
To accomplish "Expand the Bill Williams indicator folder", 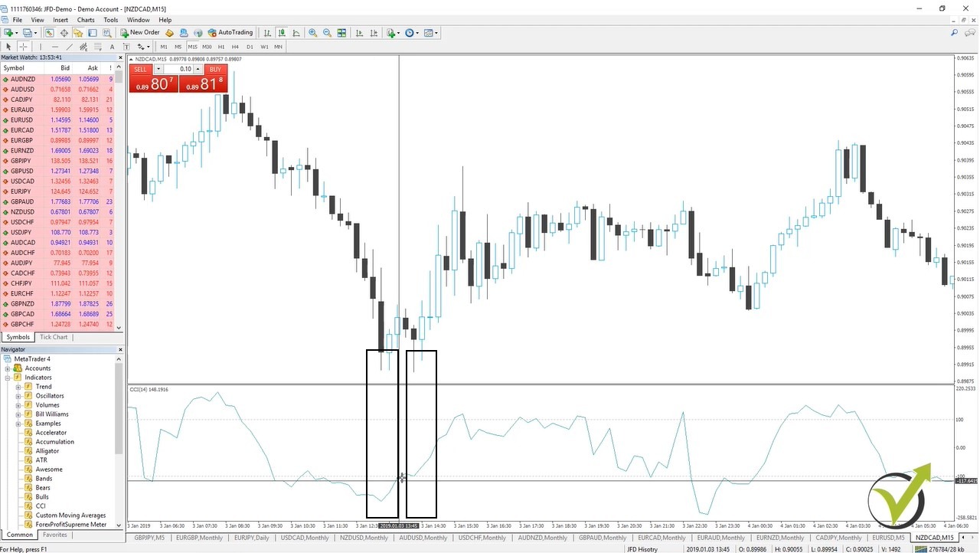I will 18,414.
